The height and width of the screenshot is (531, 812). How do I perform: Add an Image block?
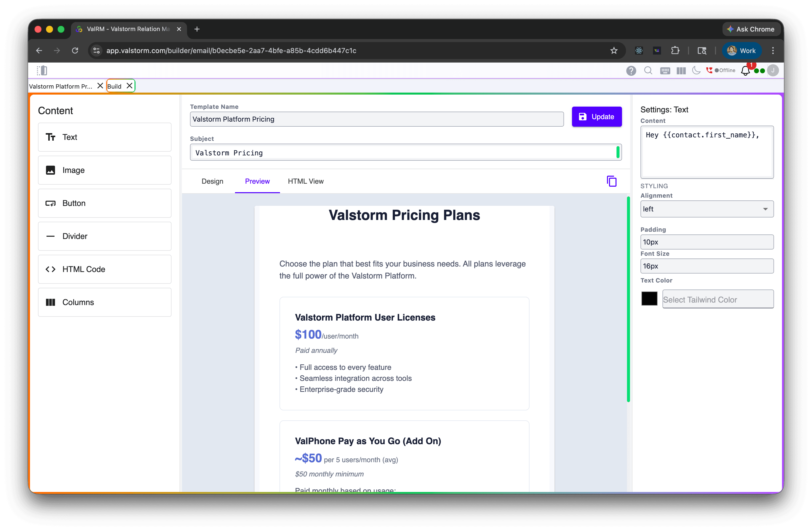104,170
